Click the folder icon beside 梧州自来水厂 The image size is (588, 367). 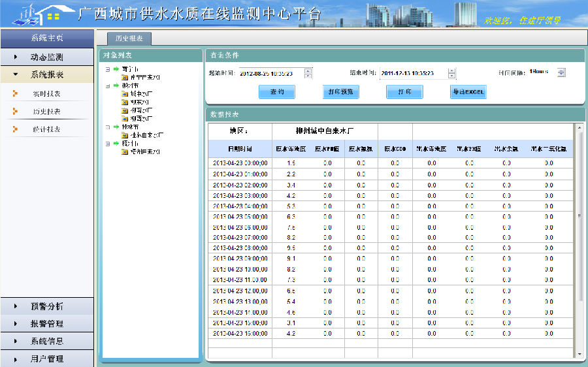124,152
